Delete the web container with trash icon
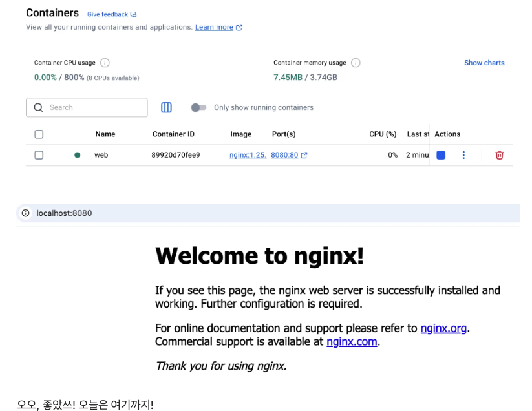This screenshot has height=411, width=532. (499, 155)
